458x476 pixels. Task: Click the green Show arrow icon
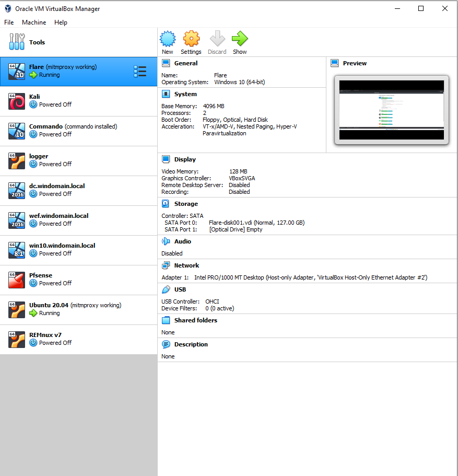[x=240, y=39]
